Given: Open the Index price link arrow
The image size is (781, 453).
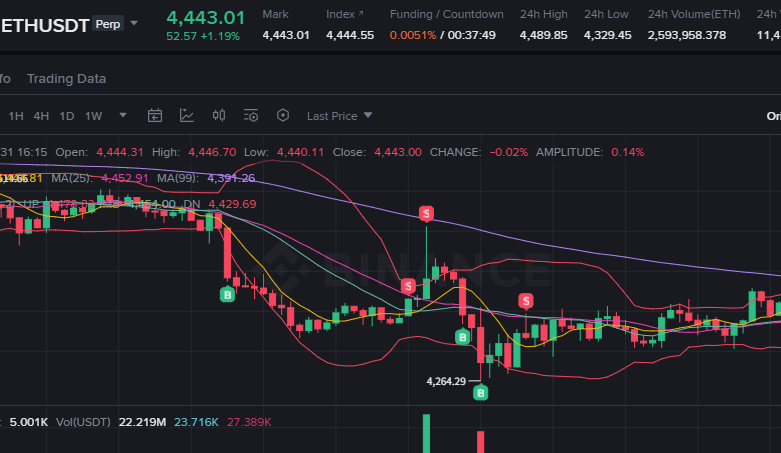Looking at the screenshot, I should click(x=361, y=13).
